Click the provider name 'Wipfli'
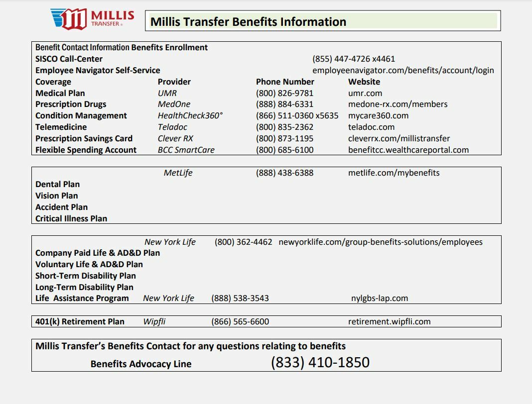 click(154, 321)
